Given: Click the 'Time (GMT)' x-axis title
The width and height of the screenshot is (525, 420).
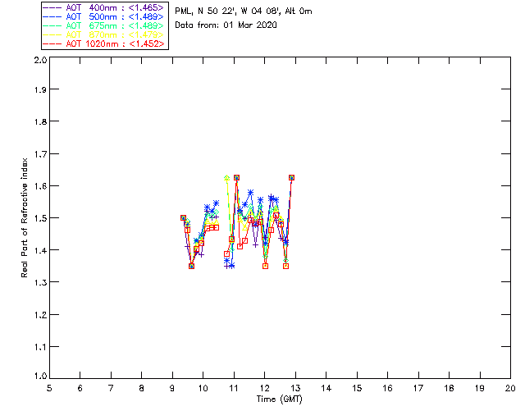Looking at the screenshot, I should [x=280, y=399].
